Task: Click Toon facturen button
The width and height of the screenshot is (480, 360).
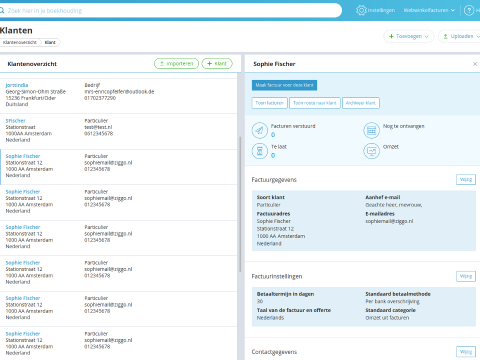Action: [x=269, y=103]
